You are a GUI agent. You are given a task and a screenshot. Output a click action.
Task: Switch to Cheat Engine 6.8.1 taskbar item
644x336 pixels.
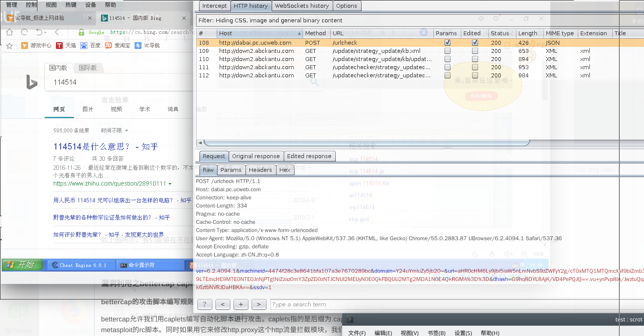(82, 265)
